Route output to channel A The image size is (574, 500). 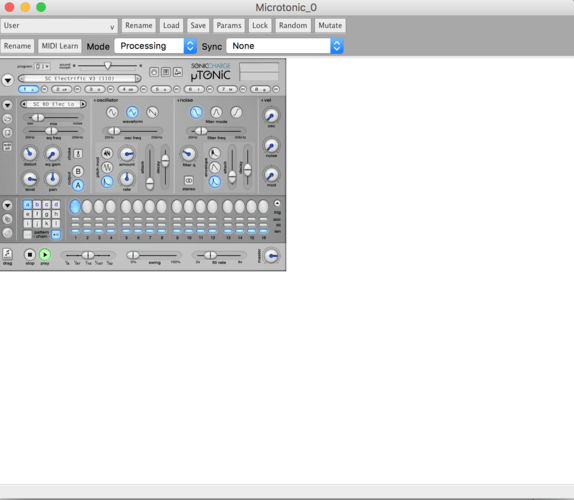[x=78, y=185]
